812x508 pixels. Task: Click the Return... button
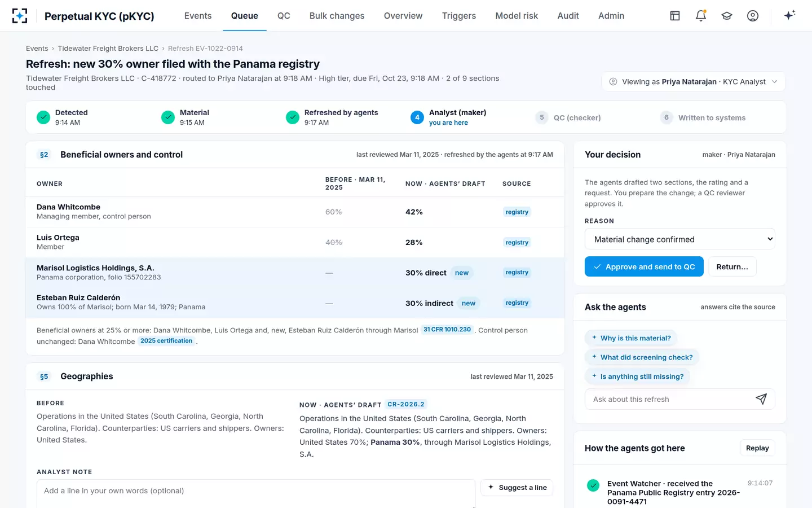[x=732, y=266]
